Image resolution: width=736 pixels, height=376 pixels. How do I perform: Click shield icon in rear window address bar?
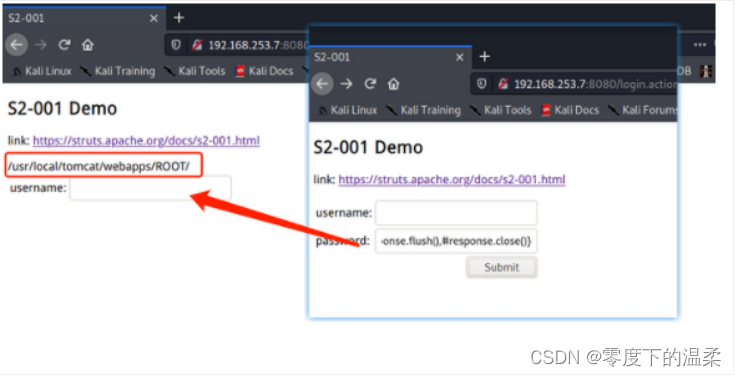pyautogui.click(x=176, y=45)
